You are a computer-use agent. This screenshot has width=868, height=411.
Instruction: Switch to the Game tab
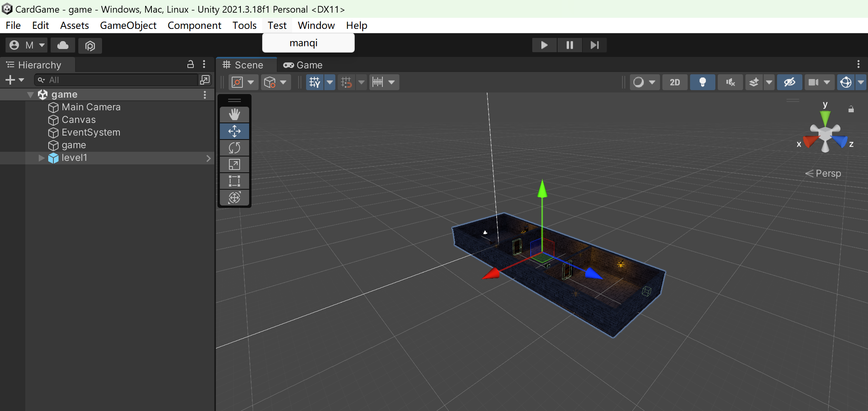(303, 65)
